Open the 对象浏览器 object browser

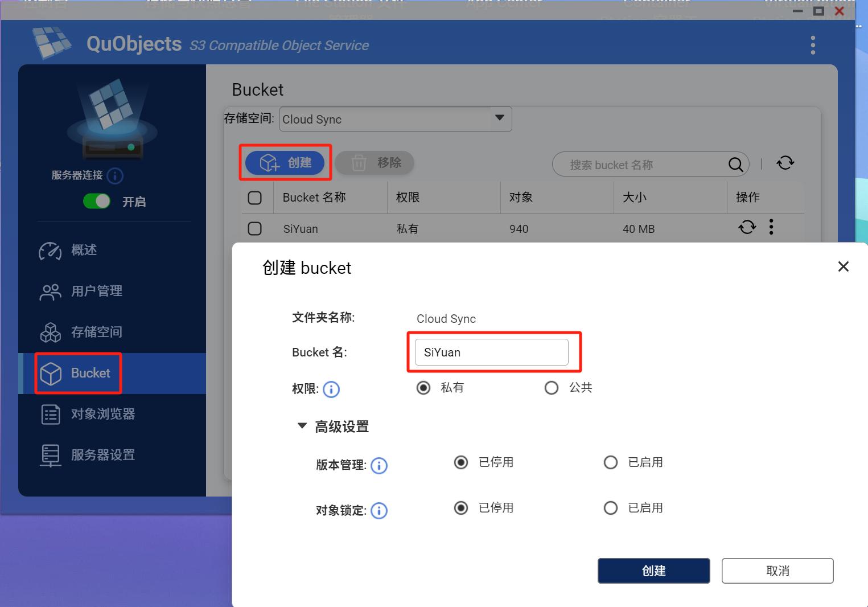pyautogui.click(x=103, y=414)
